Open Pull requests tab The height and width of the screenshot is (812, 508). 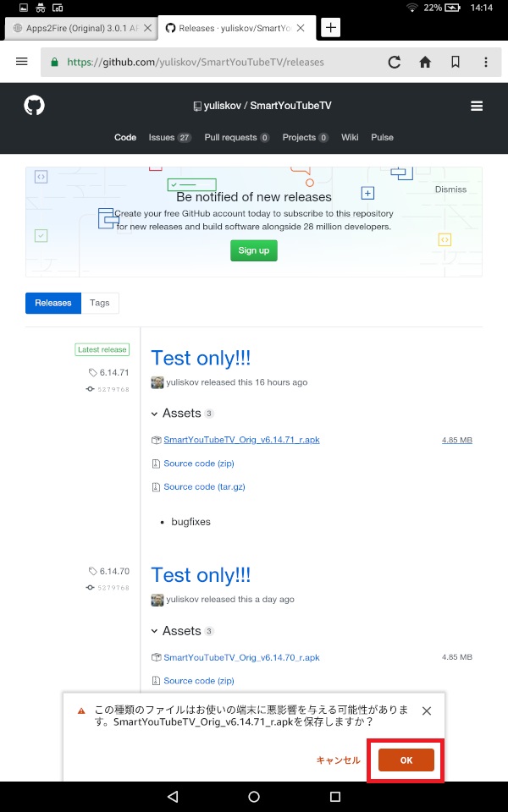[236, 137]
